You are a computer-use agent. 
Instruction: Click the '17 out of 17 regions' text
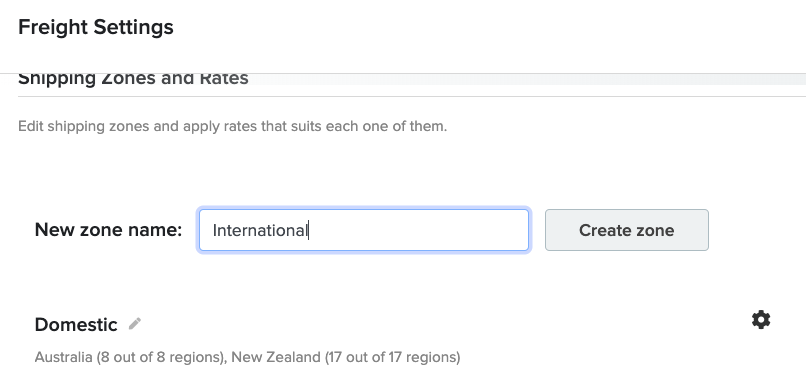[x=393, y=357]
